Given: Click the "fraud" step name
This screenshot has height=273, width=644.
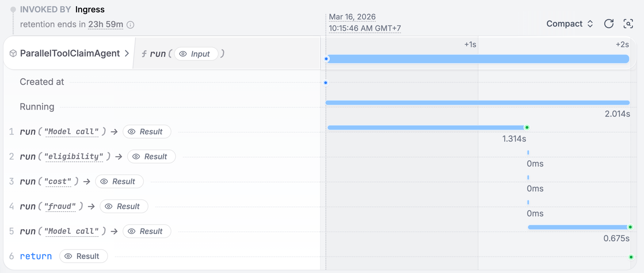Looking at the screenshot, I should [60, 207].
